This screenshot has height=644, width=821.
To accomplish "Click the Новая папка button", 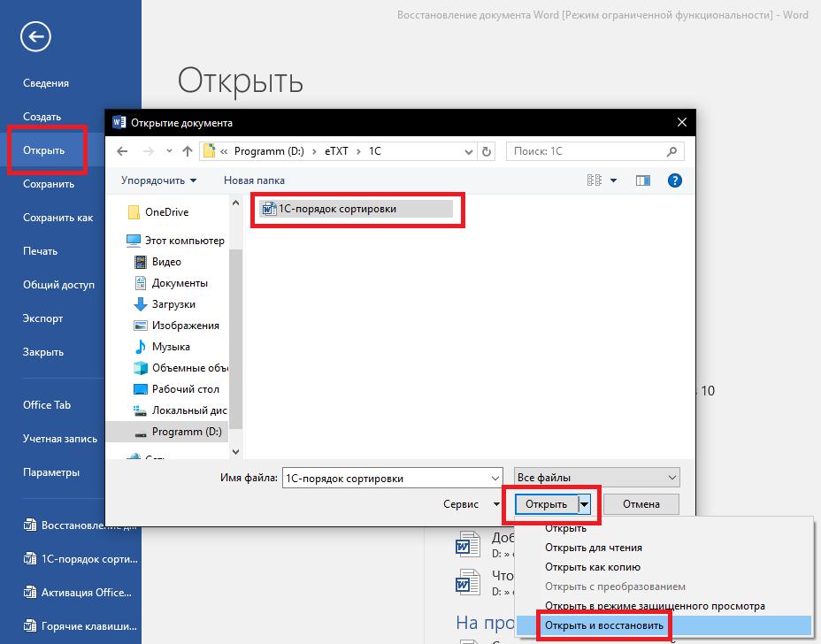I will coord(254,180).
